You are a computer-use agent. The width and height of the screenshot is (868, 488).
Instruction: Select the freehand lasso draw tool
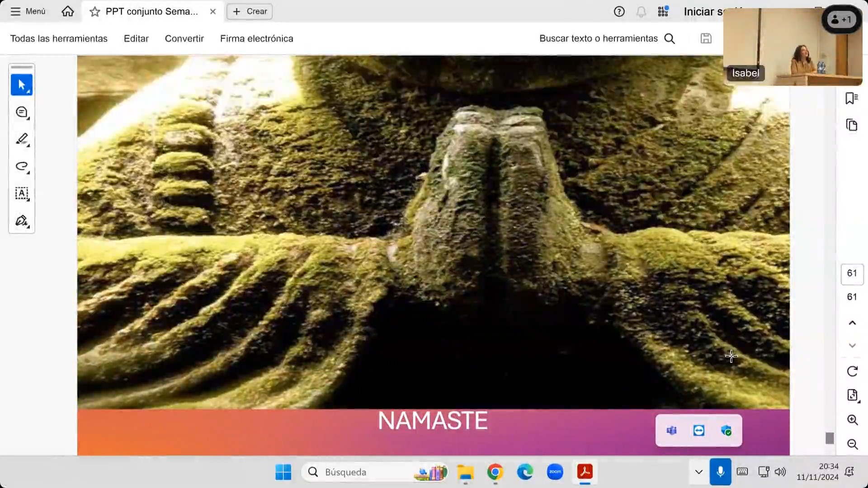pos(22,166)
